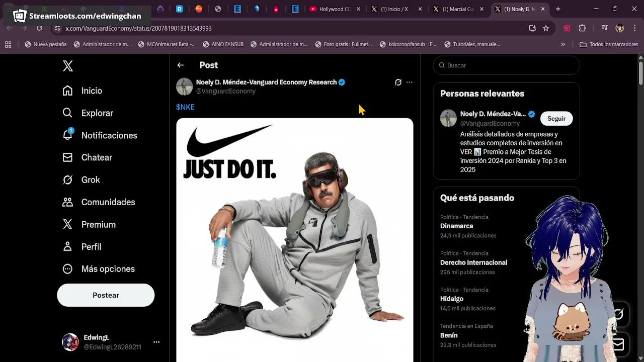Go to Inicio in the sidebar

coord(82,90)
